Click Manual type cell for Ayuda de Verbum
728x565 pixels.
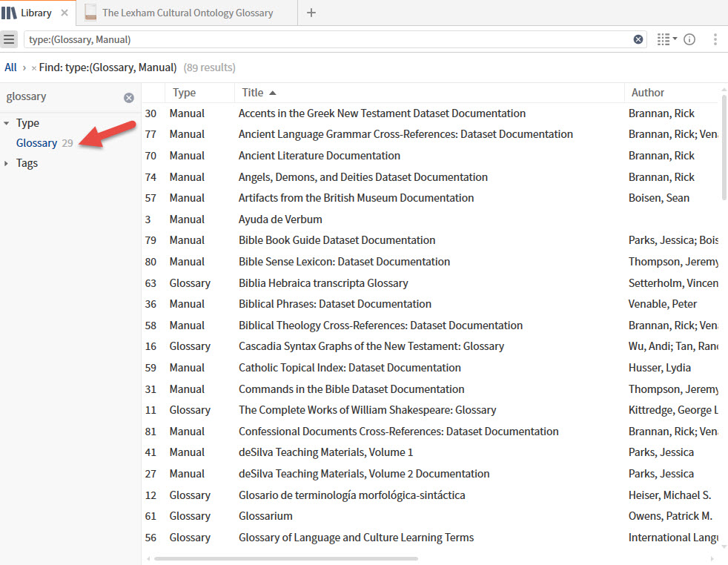click(187, 219)
